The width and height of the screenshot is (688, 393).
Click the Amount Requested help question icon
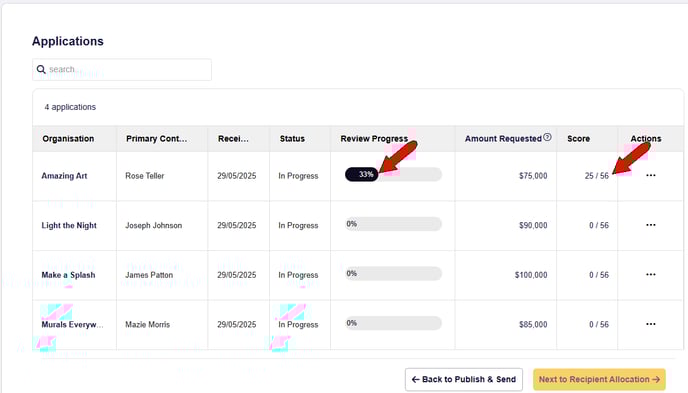tap(547, 137)
